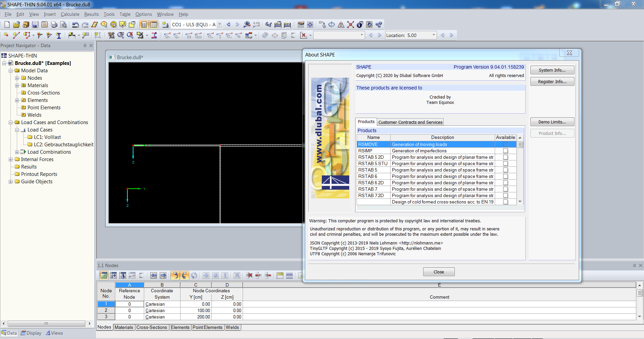Click the Undo arrow in the toolbar
This screenshot has width=644, height=339.
click(76, 25)
